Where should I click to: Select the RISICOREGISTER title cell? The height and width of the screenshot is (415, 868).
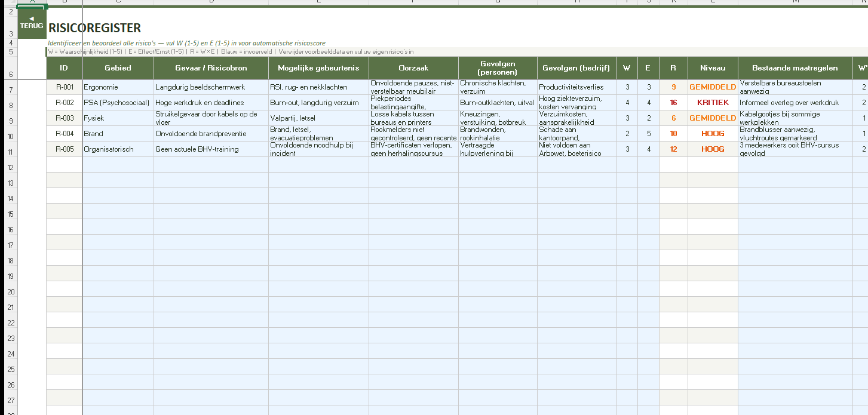click(x=94, y=28)
